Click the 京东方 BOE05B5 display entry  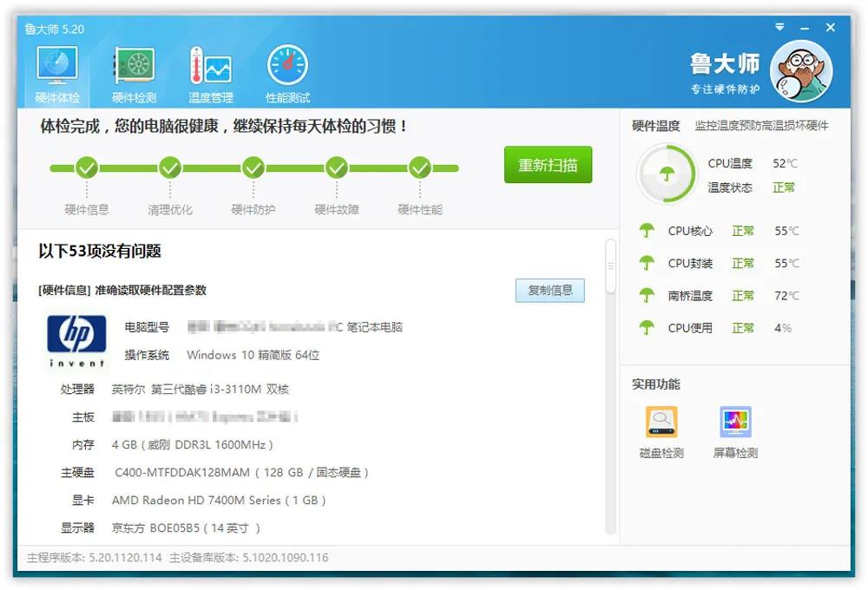tap(186, 528)
